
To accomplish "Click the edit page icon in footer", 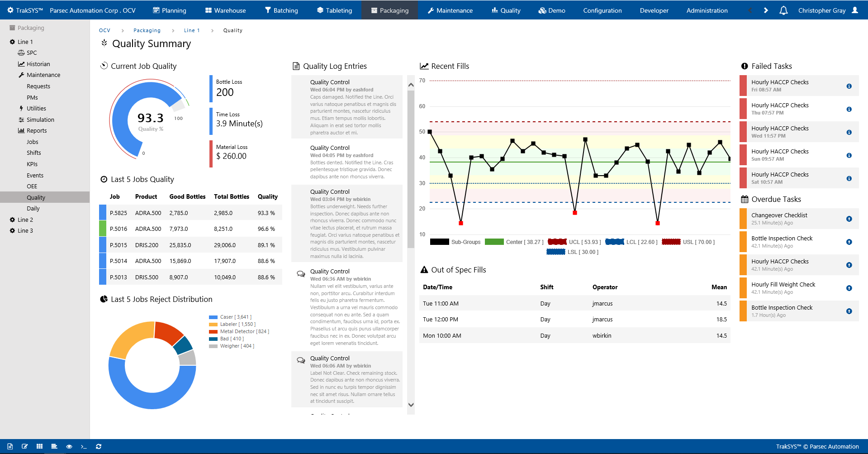I will pos(25,446).
